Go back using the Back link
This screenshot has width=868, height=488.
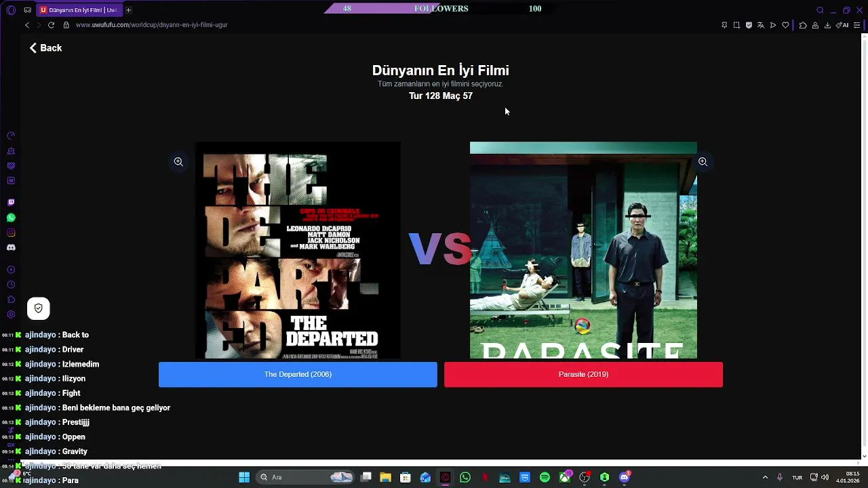pyautogui.click(x=45, y=48)
